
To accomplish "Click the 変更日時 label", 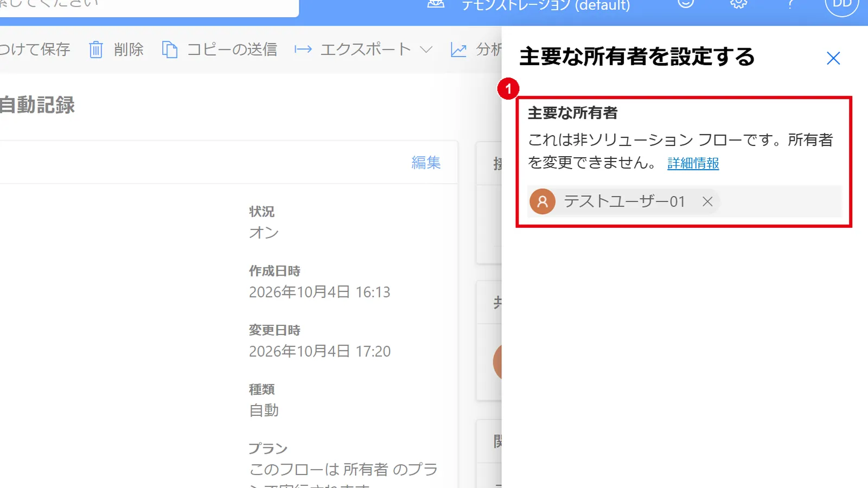I will coord(275,330).
